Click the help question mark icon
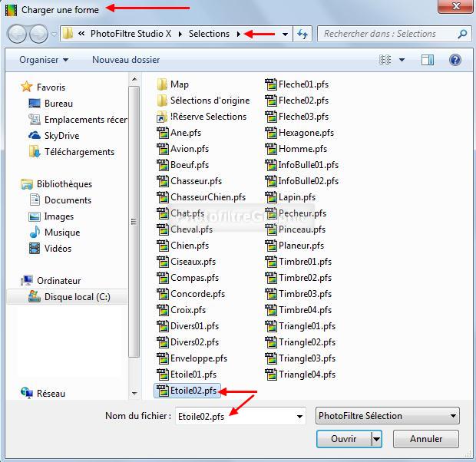The image size is (476, 462). [x=455, y=60]
